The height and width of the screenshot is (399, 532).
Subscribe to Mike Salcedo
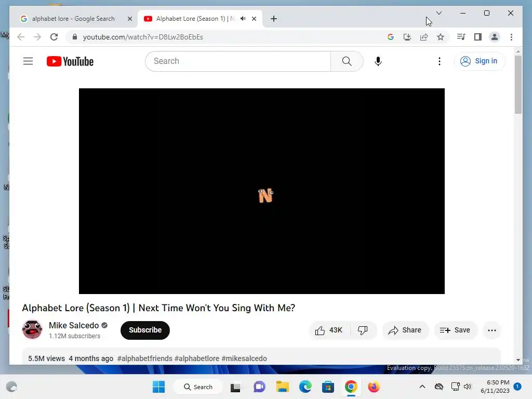pos(145,330)
